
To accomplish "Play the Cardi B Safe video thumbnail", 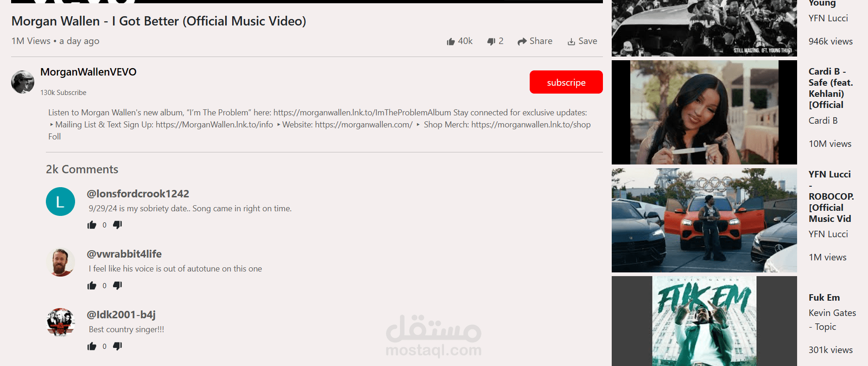I will (704, 112).
